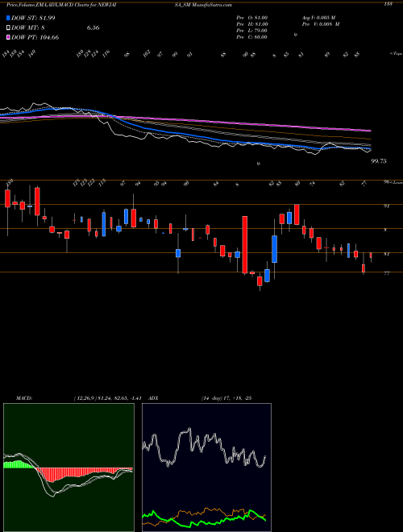
Task: Click the '6.56' value beside DOW MT
Action: point(93,28)
